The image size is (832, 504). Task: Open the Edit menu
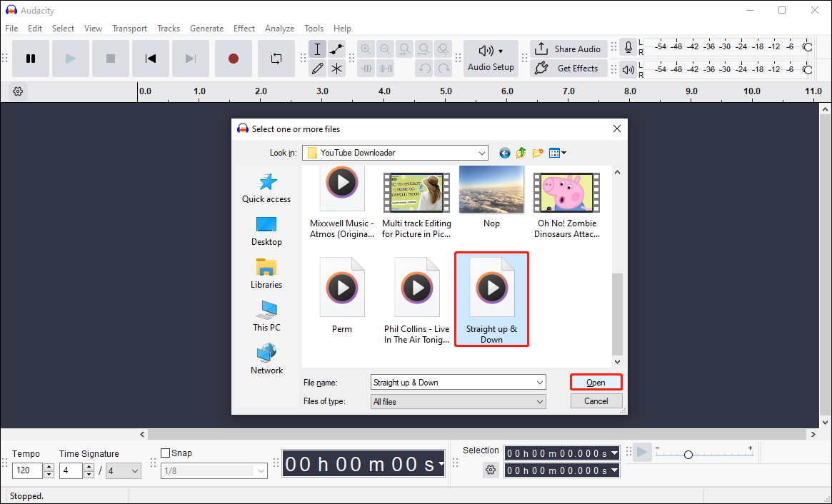pos(35,28)
